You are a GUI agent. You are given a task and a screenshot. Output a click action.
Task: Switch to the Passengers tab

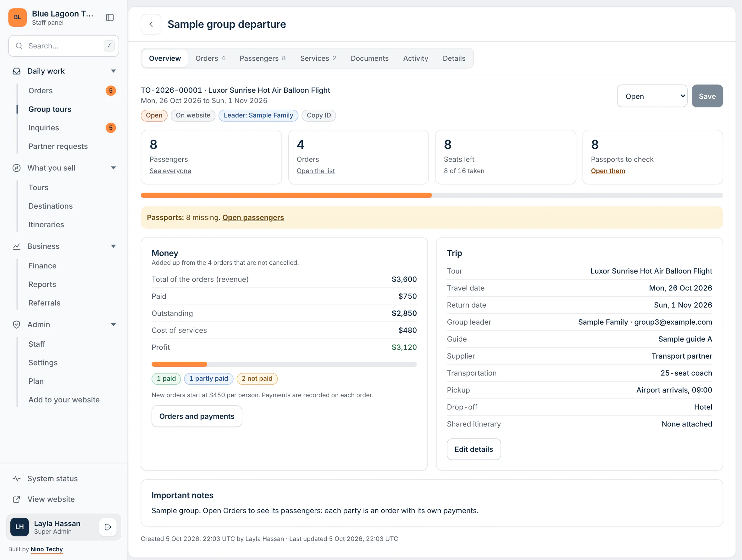click(262, 58)
